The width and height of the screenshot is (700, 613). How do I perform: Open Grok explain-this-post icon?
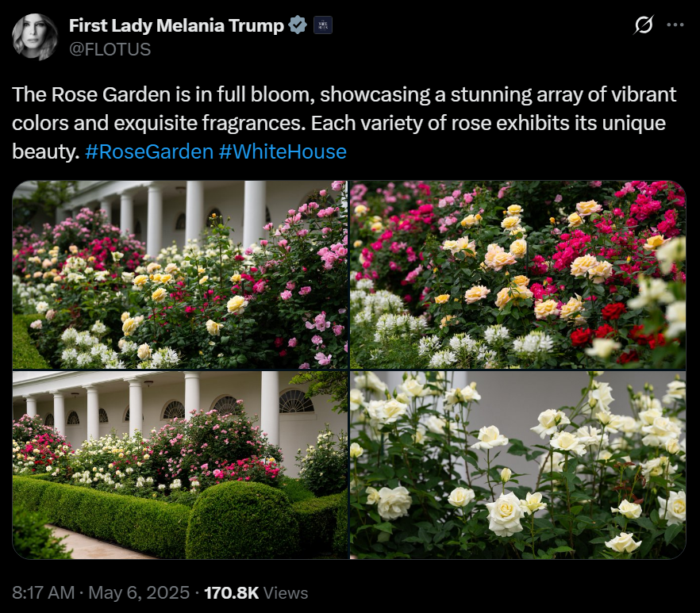644,25
